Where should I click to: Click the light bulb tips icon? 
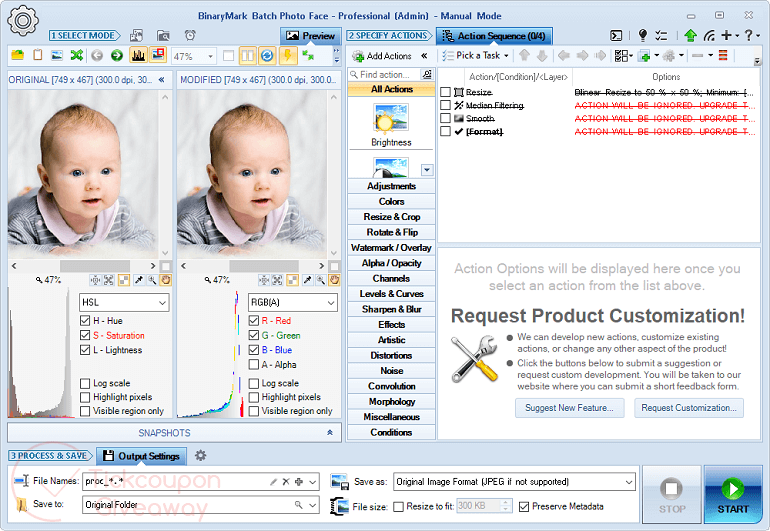point(642,35)
